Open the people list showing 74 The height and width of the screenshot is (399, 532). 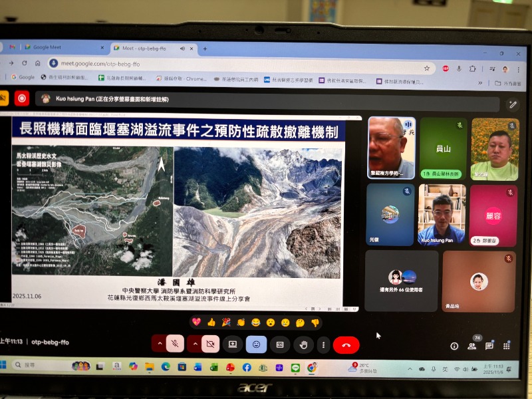coord(471,346)
